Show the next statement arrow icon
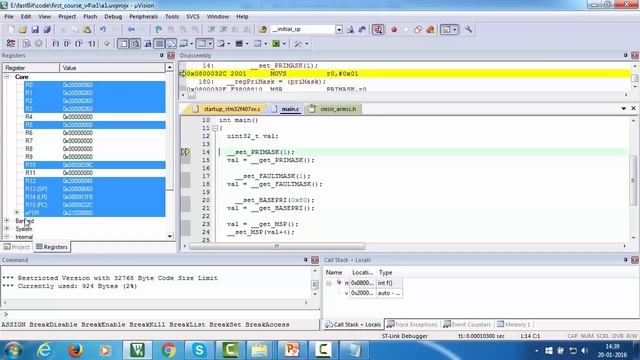Image resolution: width=640 pixels, height=360 pixels. [107, 43]
